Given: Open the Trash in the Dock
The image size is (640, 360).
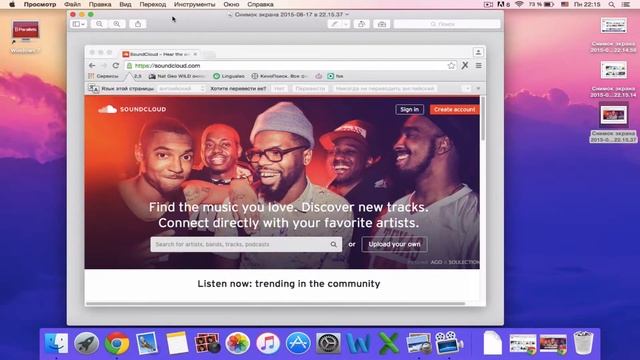Looking at the screenshot, I should 583,343.
